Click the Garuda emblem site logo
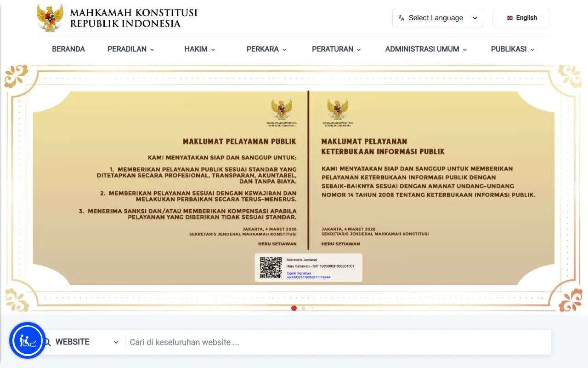588x368 pixels. click(x=50, y=18)
